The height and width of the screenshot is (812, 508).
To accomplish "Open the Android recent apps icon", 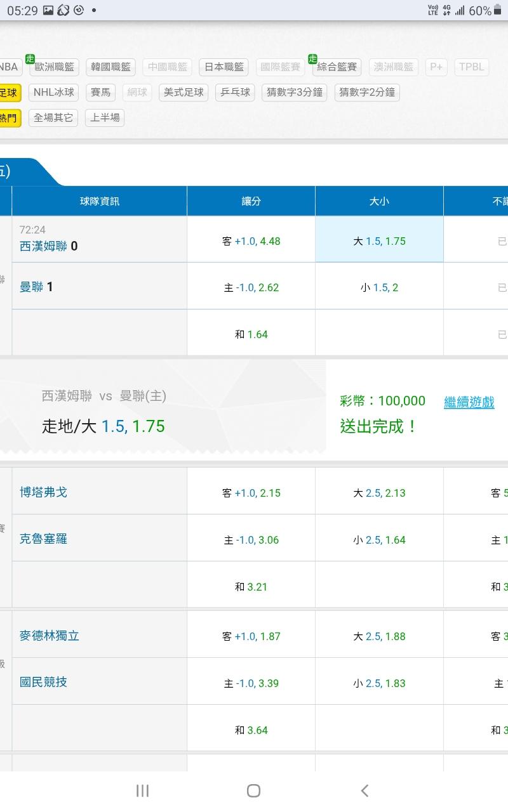I will (x=142, y=790).
